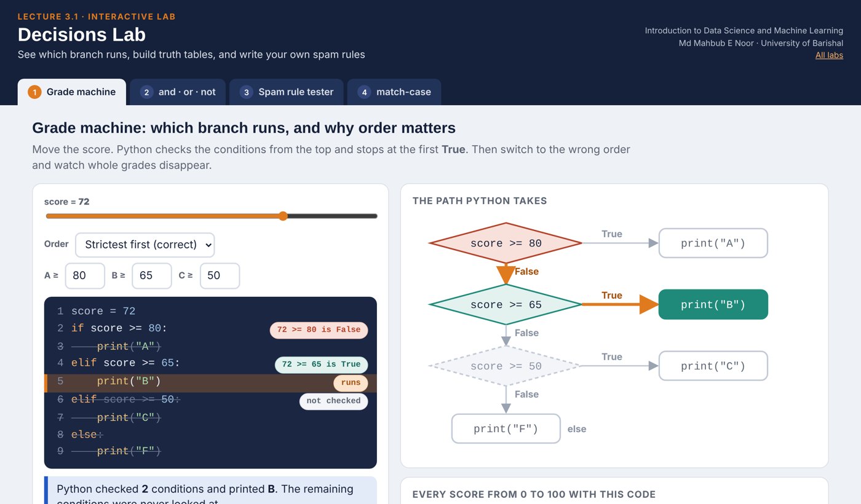The height and width of the screenshot is (504, 861).
Task: Click the score >= 65 diamond
Action: (506, 305)
